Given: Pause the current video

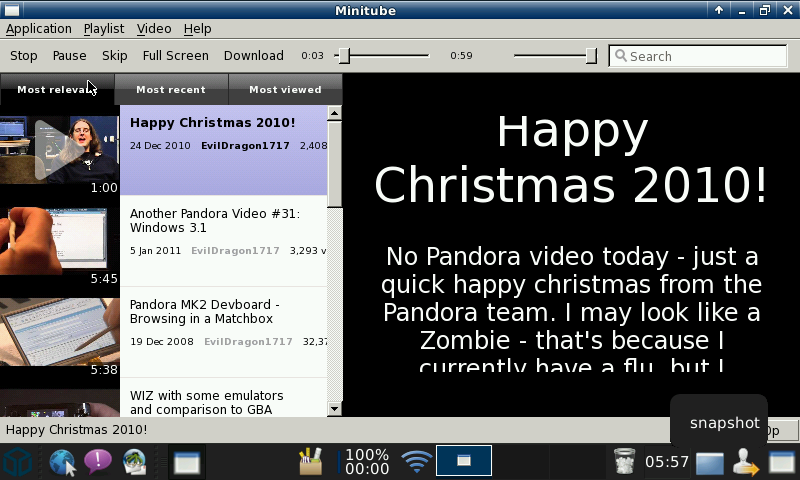Looking at the screenshot, I should point(69,56).
